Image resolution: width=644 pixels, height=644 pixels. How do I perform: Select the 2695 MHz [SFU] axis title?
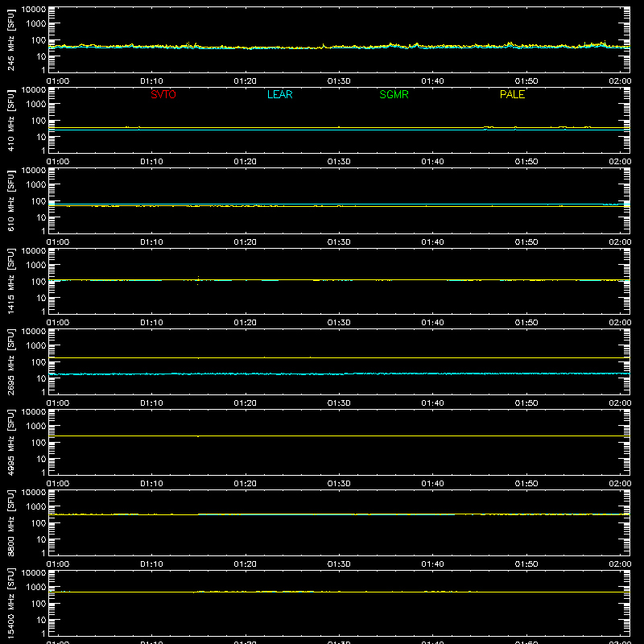click(x=10, y=362)
